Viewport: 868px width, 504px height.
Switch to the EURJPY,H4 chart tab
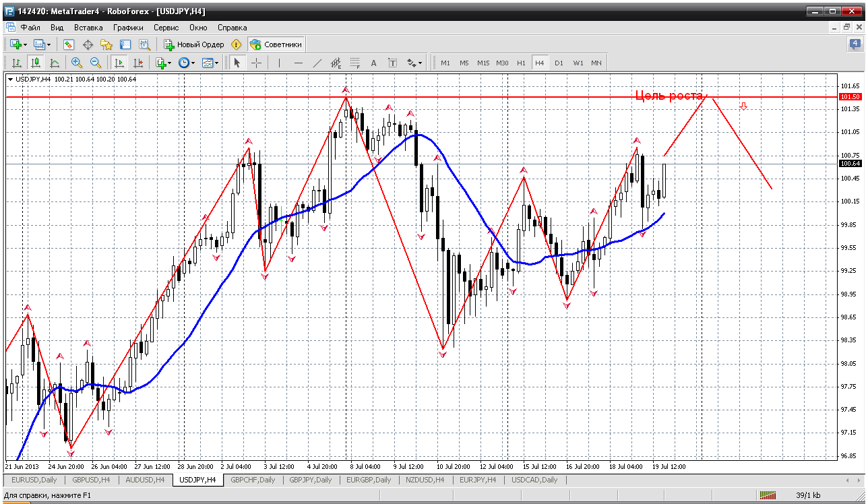478,480
